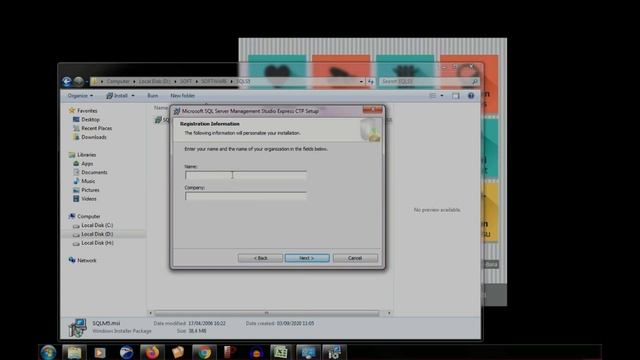Open the Organize menu in Explorer
640x360 pixels.
click(x=80, y=96)
